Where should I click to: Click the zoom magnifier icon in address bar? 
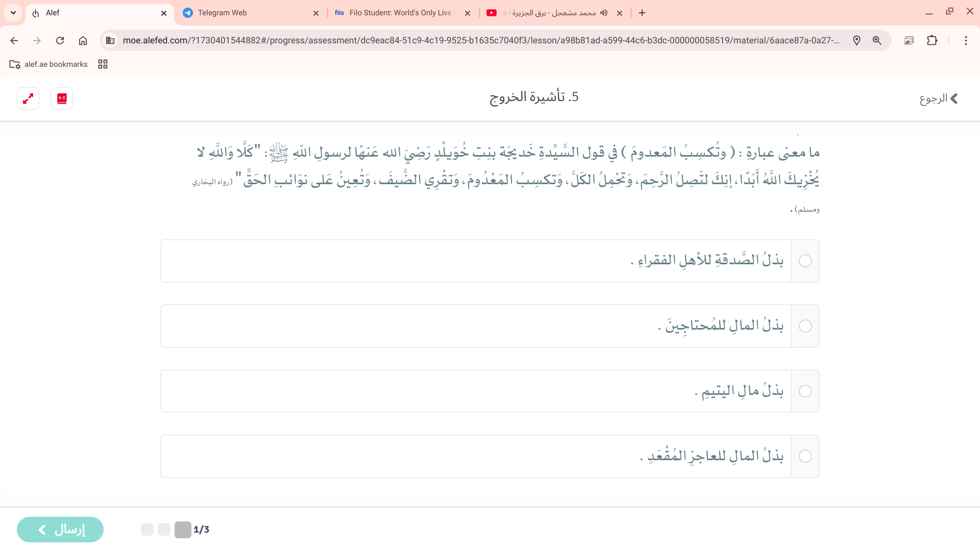pos(877,40)
